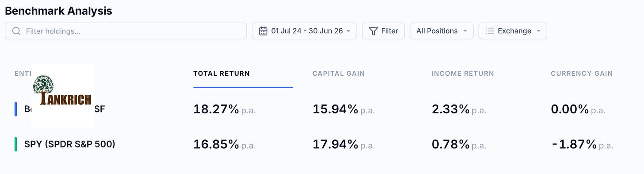Click the Benchmark Analysis heading
Image resolution: width=644 pixels, height=174 pixels.
58,11
